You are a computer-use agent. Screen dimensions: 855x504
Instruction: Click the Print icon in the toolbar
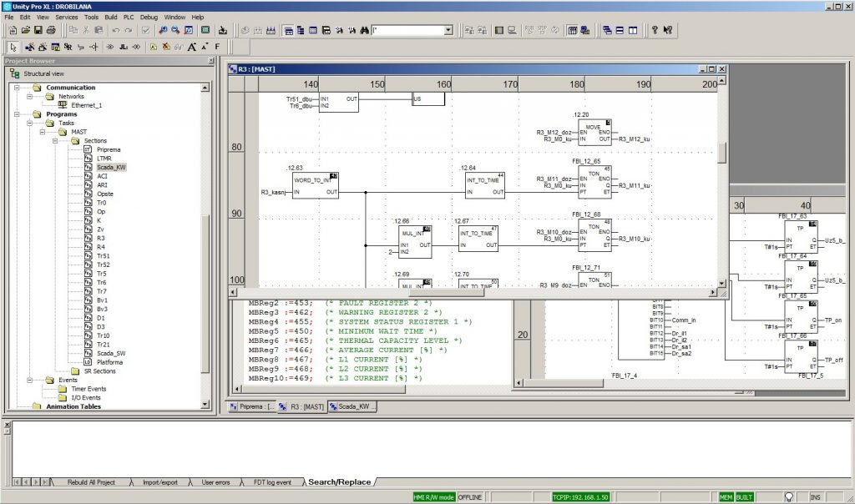(x=50, y=30)
